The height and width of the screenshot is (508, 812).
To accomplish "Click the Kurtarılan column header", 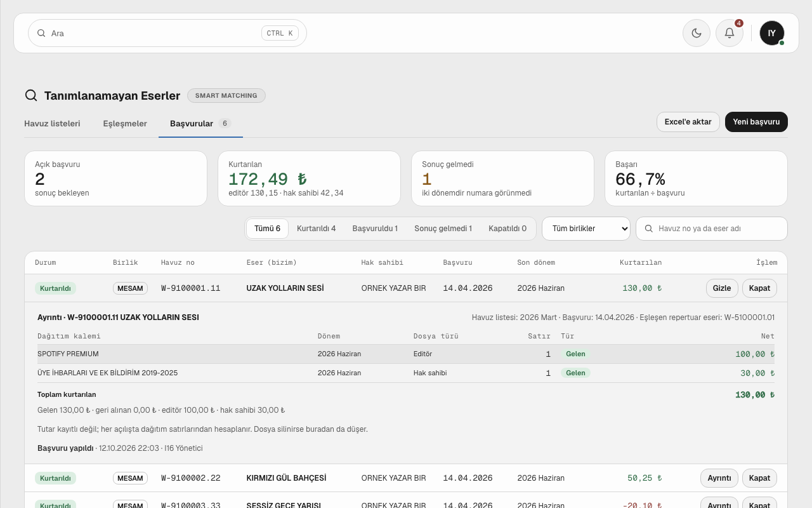I will [641, 263].
